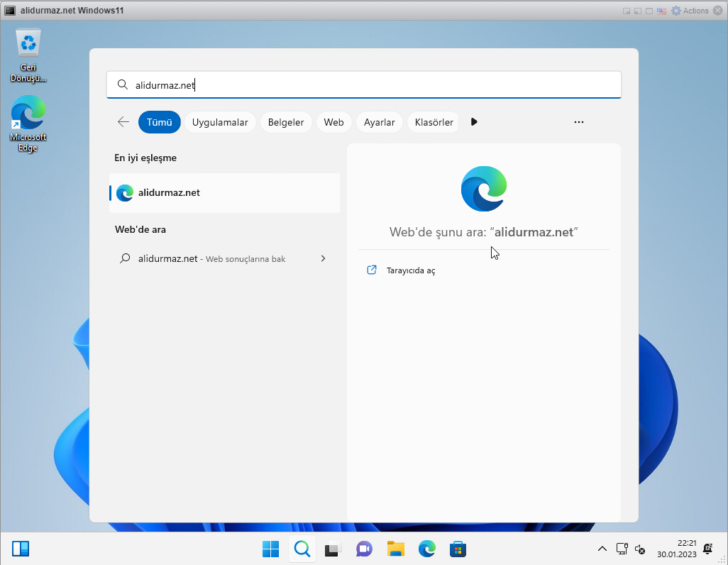Click the network icon in the system tray
Viewport: 728px width, 565px height.
[x=622, y=549]
